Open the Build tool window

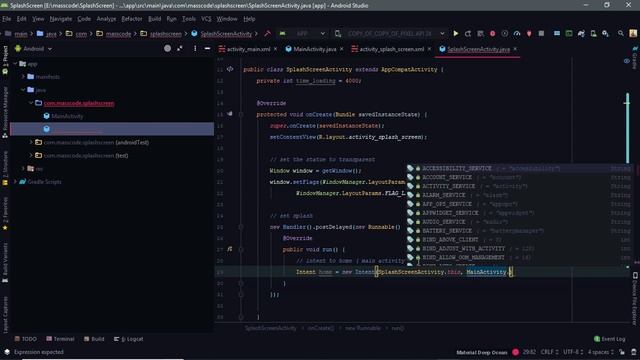coord(94,339)
